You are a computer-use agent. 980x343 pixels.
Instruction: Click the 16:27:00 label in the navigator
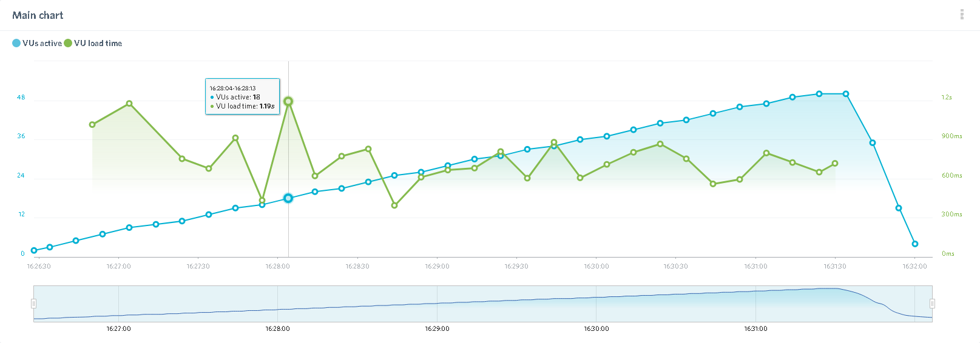118,328
